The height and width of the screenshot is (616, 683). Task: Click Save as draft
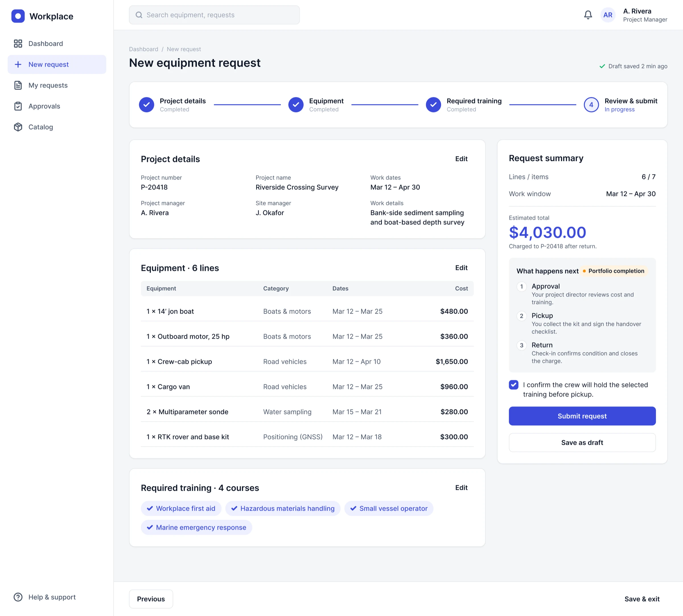[x=582, y=442]
